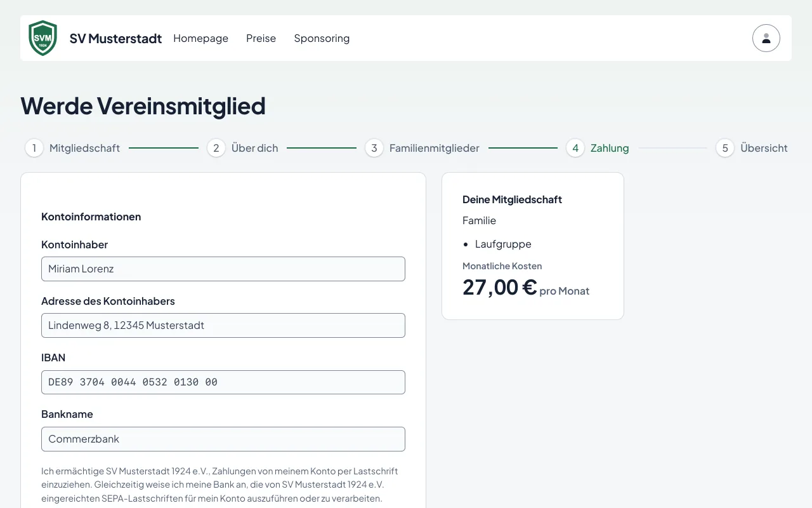Click the Monatliche Kosten label
812x508 pixels.
click(502, 266)
